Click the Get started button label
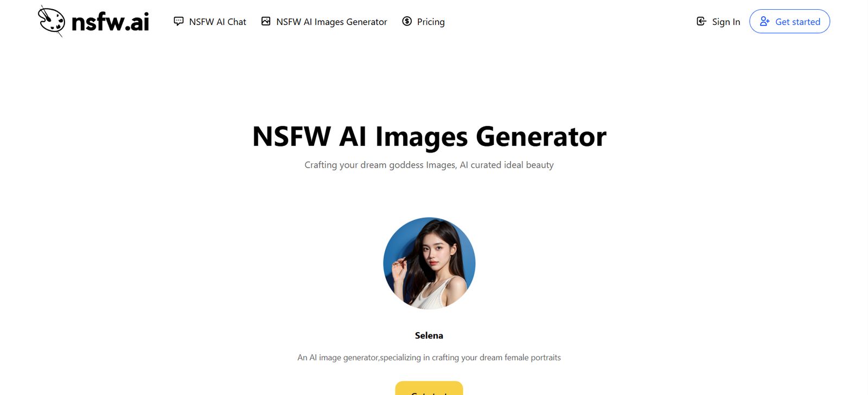 coord(797,22)
